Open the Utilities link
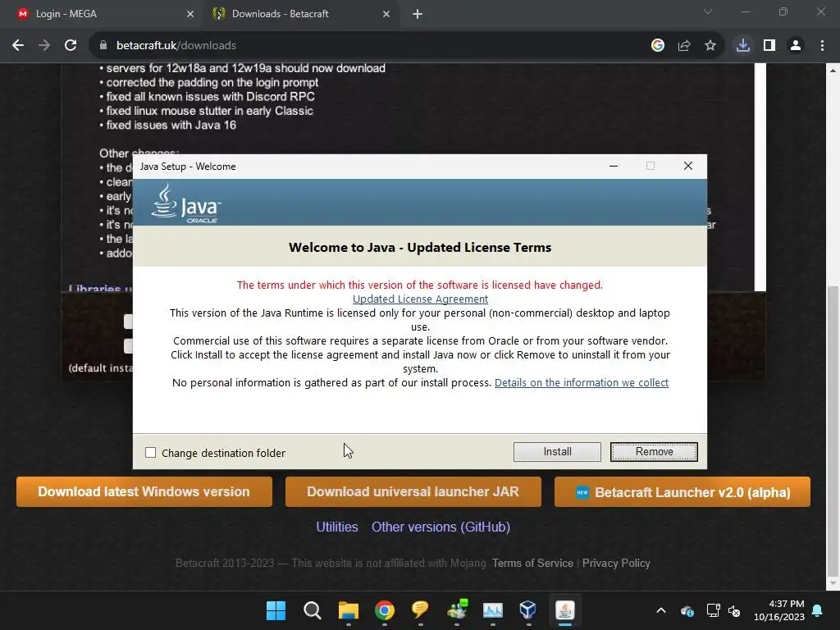 pyautogui.click(x=337, y=527)
